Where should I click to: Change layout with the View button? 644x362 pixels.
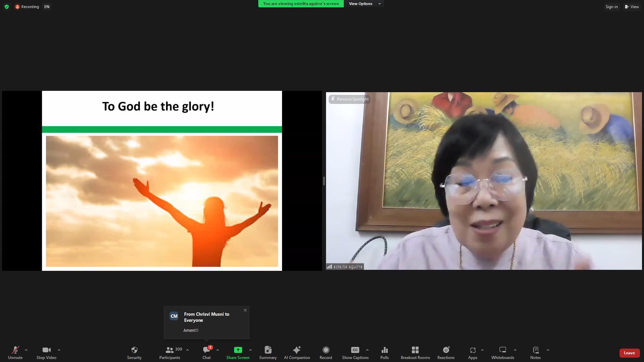tap(632, 7)
